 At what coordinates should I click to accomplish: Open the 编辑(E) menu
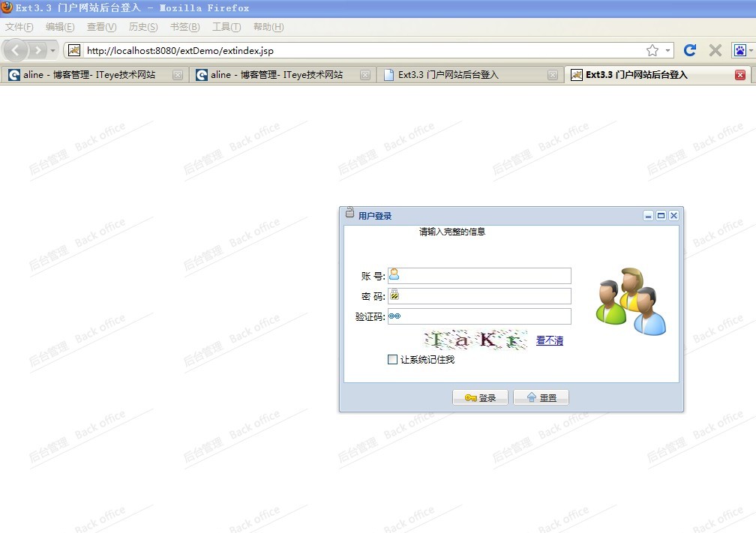click(x=60, y=27)
